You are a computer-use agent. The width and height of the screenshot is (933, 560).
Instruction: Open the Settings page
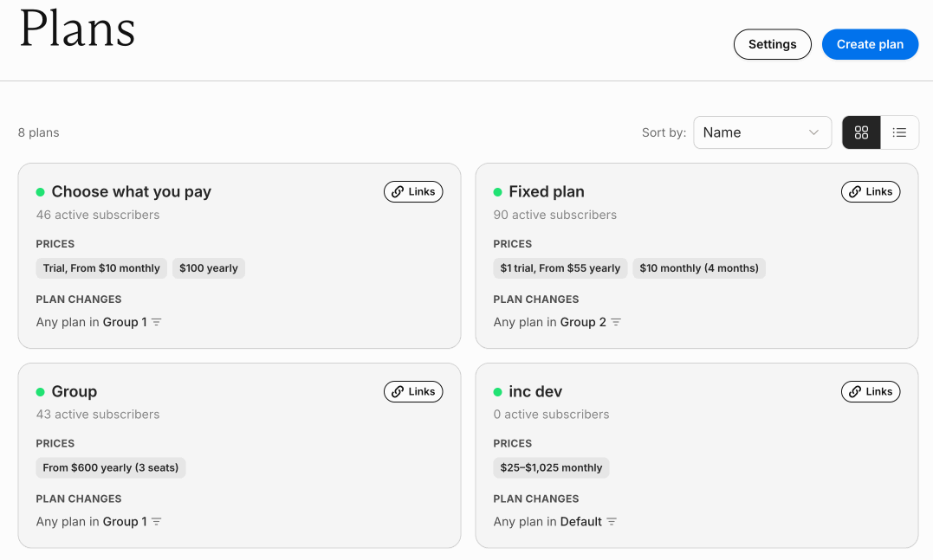click(x=773, y=45)
